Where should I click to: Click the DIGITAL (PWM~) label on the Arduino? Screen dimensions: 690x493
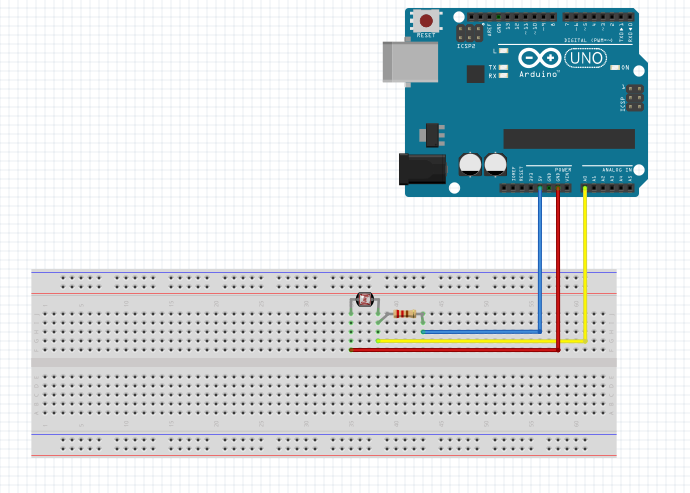(x=588, y=40)
